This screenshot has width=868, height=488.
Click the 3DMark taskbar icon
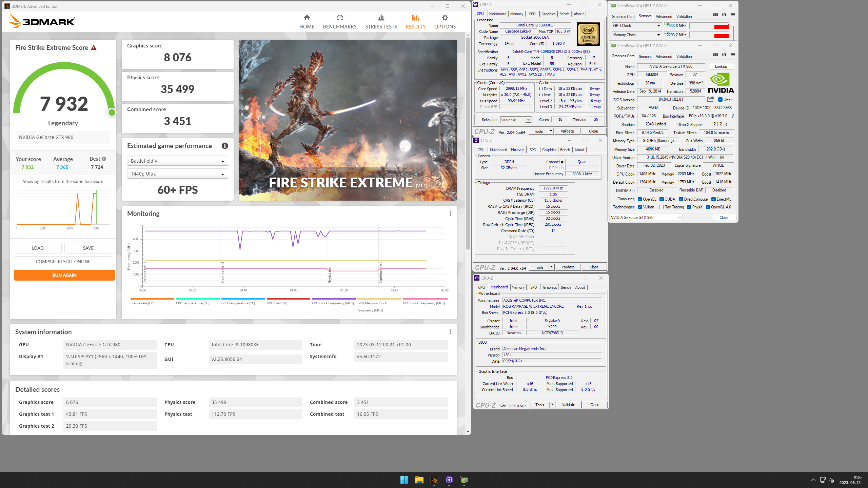point(434,480)
